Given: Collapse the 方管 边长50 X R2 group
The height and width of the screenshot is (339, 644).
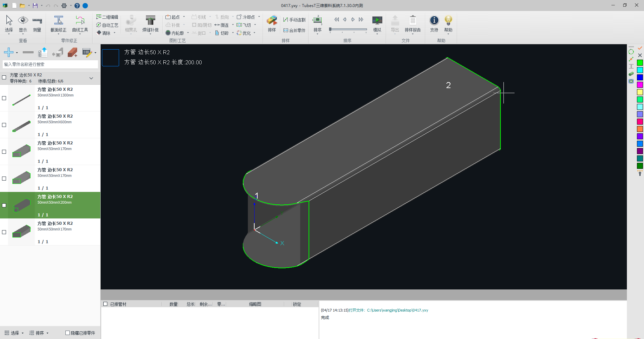Looking at the screenshot, I should click(x=91, y=78).
